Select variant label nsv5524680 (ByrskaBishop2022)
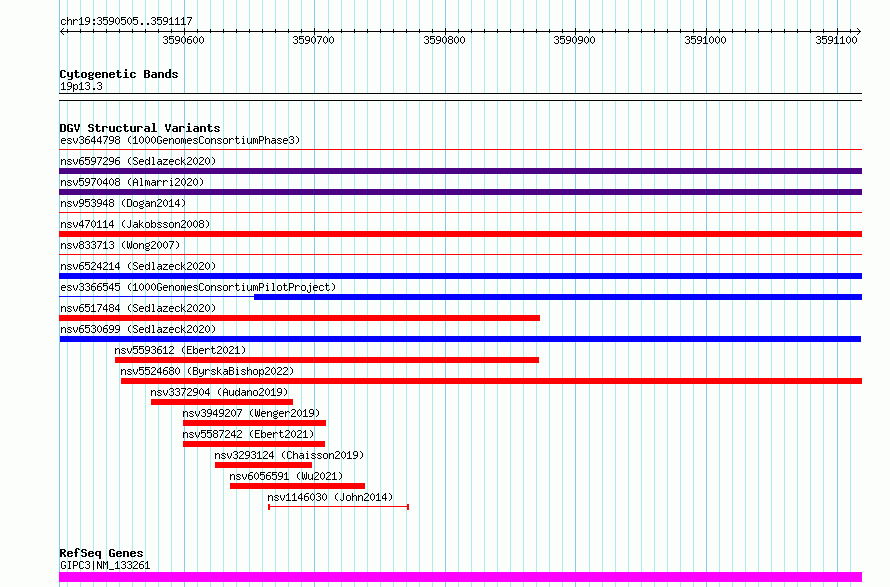Viewport: 890px width, 587px height. [x=207, y=371]
